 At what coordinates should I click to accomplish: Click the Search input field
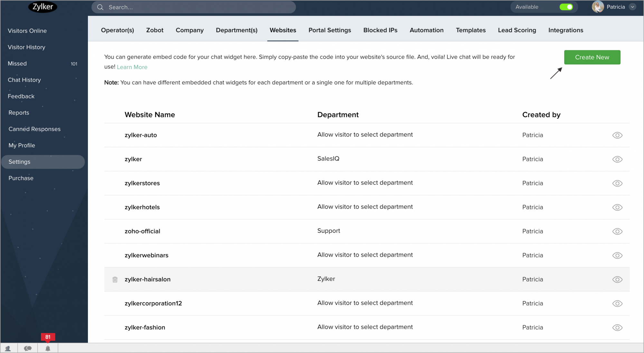point(193,7)
